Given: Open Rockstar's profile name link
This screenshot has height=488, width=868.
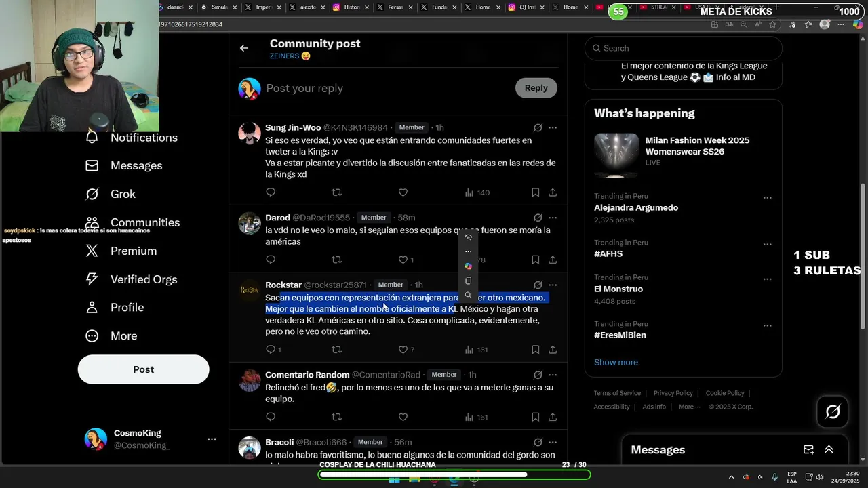Looking at the screenshot, I should pyautogui.click(x=283, y=285).
